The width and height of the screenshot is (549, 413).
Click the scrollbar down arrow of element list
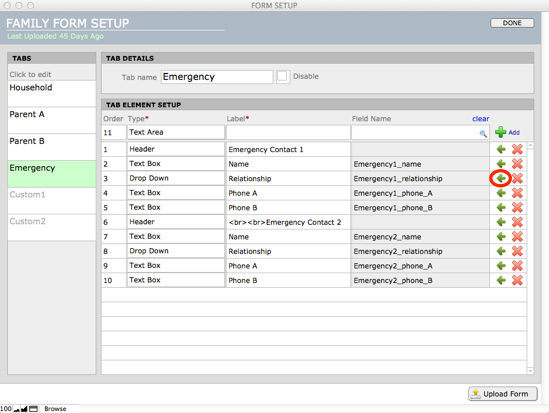pos(530,371)
